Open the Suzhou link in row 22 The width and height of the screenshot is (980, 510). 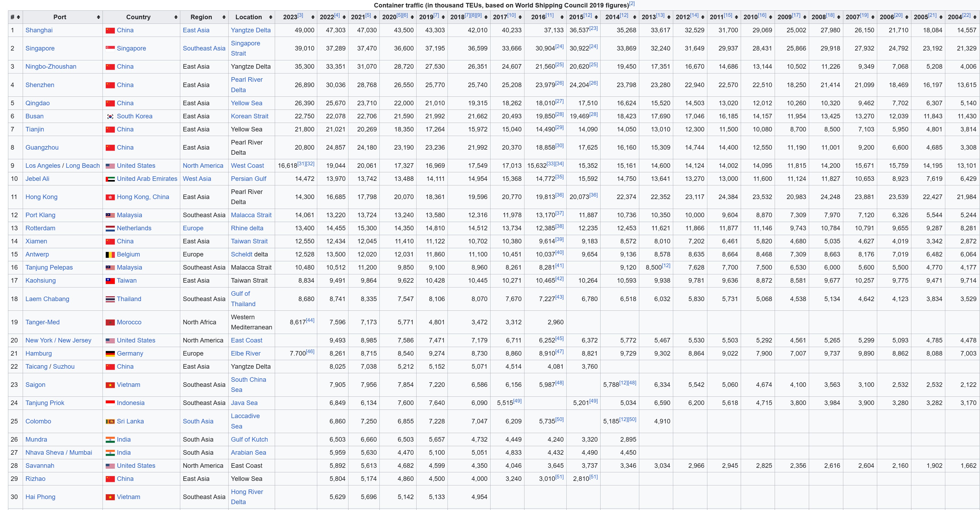click(x=64, y=367)
